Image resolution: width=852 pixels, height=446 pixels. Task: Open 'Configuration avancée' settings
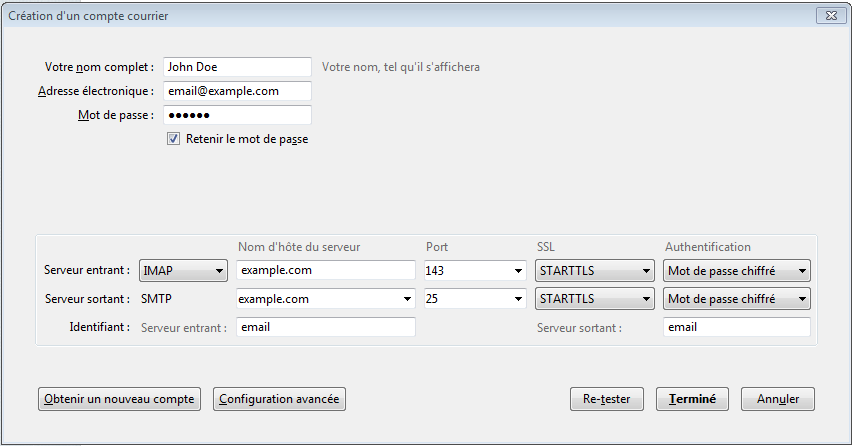279,399
